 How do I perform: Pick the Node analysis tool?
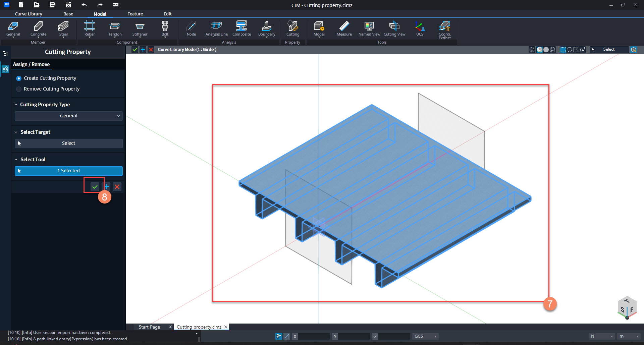[x=191, y=28]
